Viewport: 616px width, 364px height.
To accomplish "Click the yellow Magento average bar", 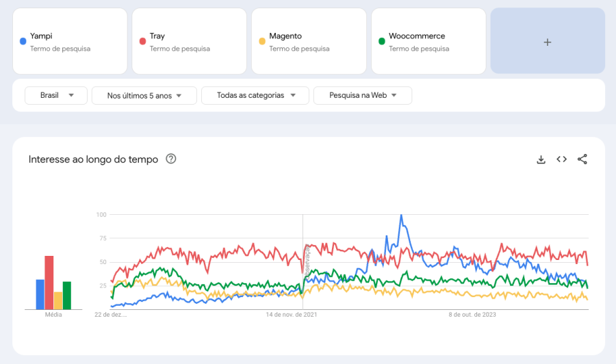I will [x=58, y=301].
